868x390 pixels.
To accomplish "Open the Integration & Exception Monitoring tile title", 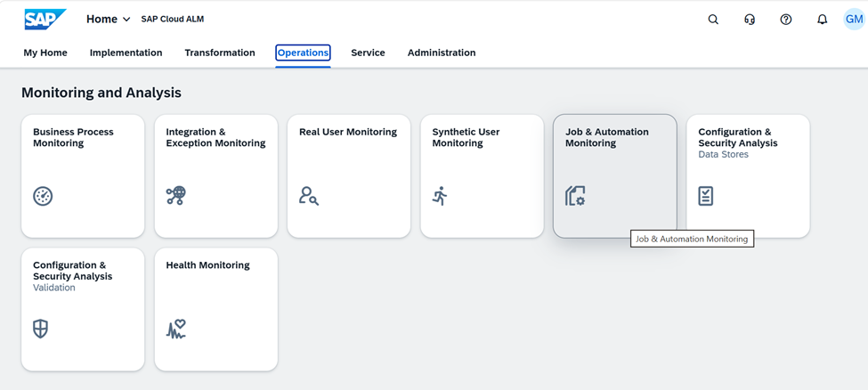I will (x=216, y=137).
